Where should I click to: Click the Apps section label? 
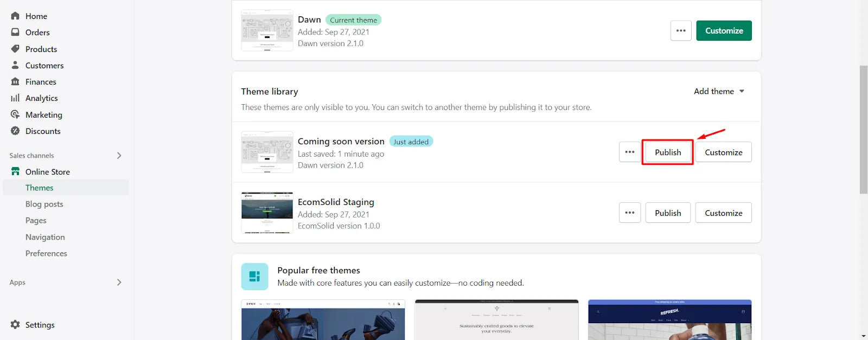point(17,283)
